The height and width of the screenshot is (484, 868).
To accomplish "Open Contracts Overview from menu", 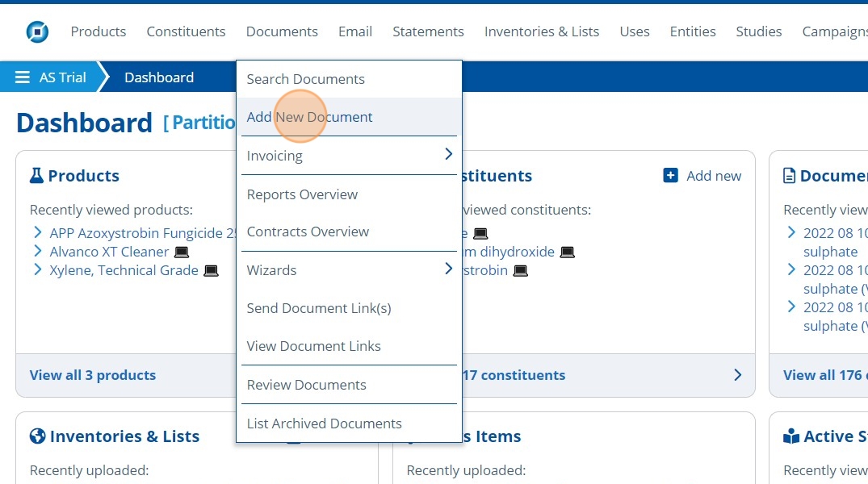I will pyautogui.click(x=350, y=232).
